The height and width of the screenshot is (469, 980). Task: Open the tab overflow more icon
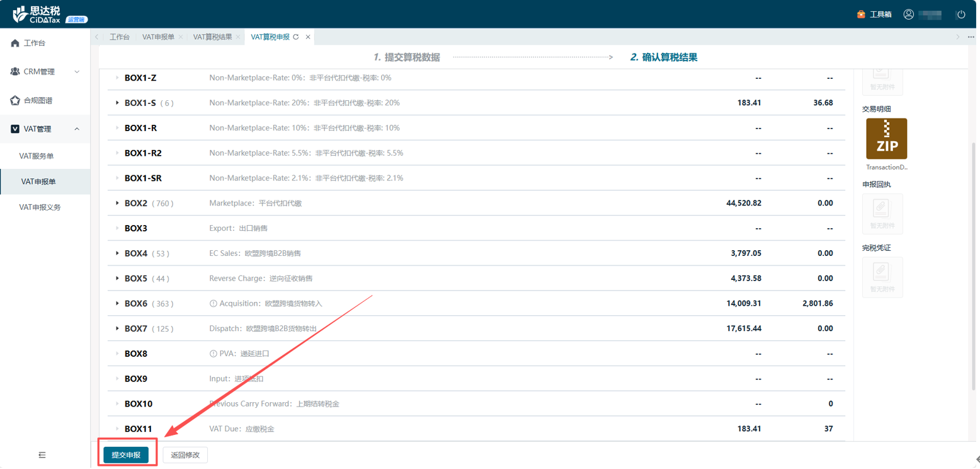point(971,37)
